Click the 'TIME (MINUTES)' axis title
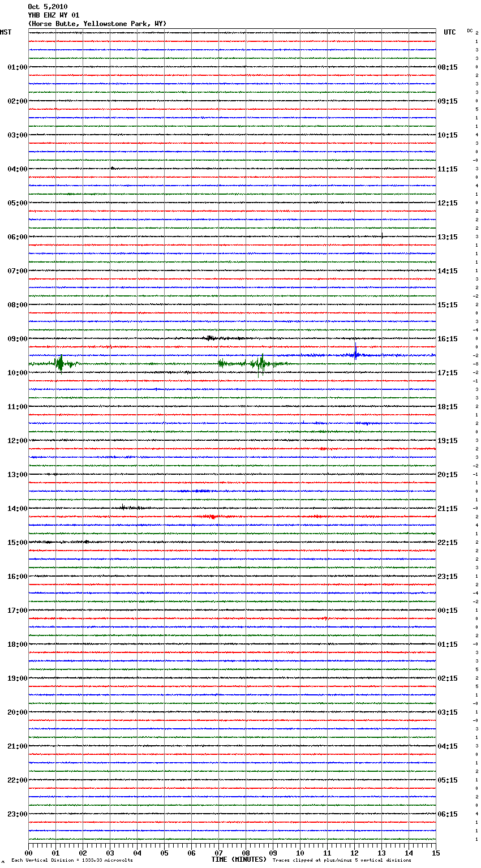The width and height of the screenshot is (481, 868). (239, 860)
